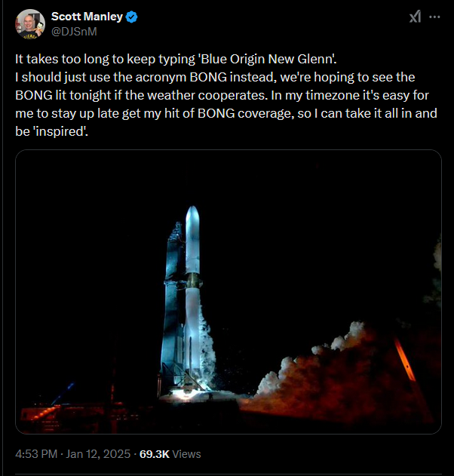The image size is (454, 476).
Task: Click the Scott Manley display name
Action: pos(86,17)
